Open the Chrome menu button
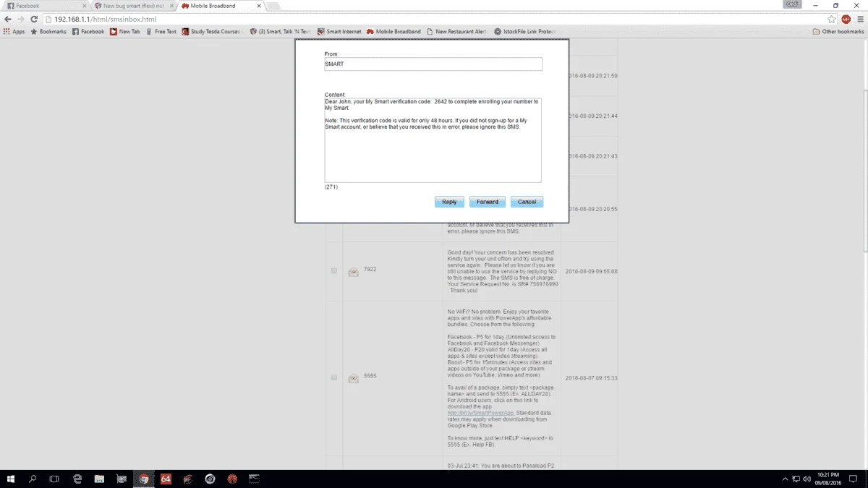 point(859,19)
